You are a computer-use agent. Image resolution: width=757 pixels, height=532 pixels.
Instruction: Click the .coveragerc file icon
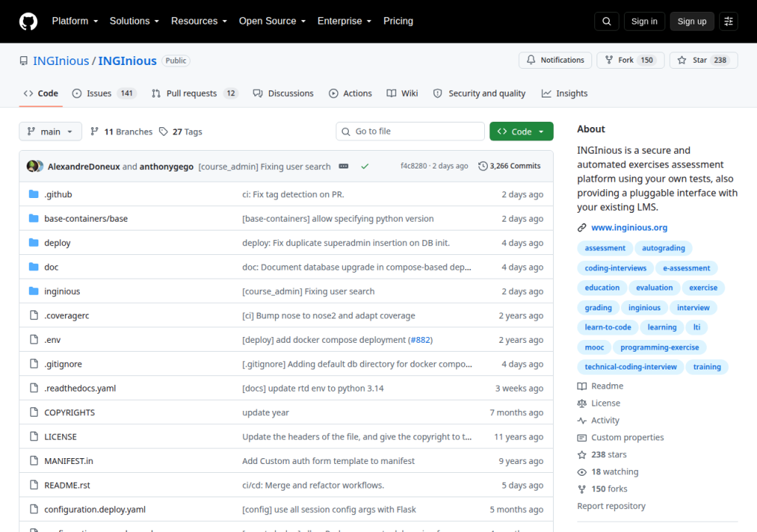pos(34,316)
